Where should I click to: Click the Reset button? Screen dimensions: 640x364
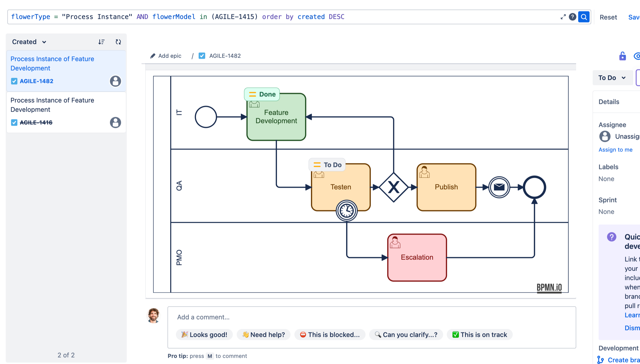tap(608, 17)
